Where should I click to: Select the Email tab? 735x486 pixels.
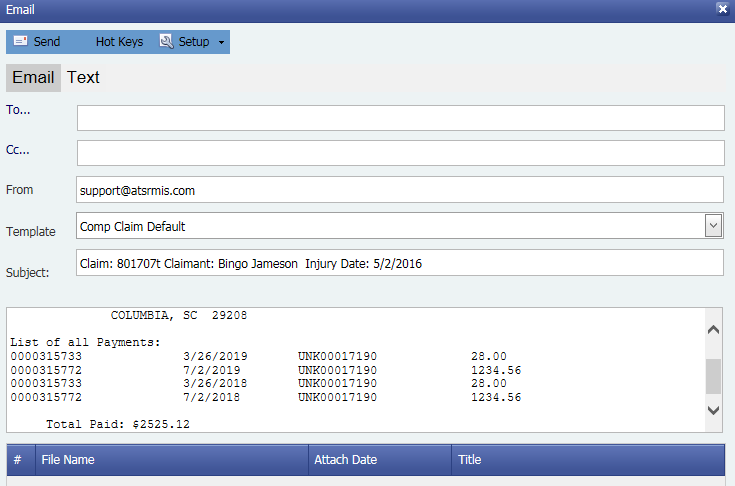33,78
